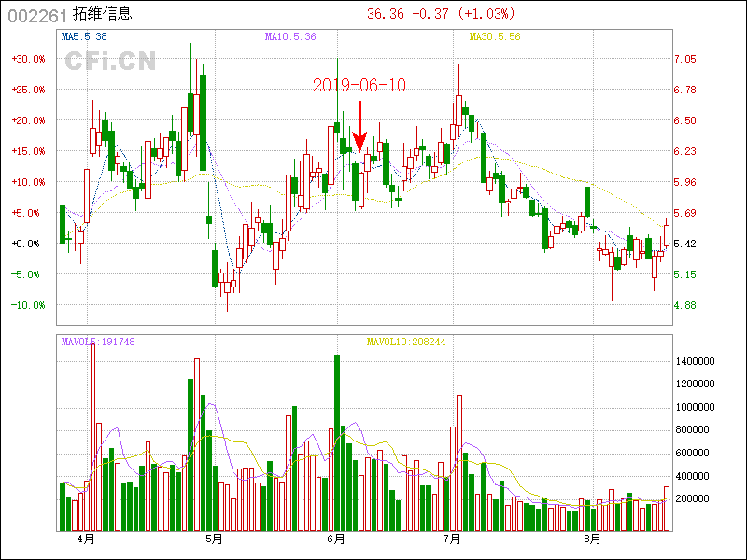747x560 pixels.
Task: Click the stock name 拓维信息
Action: tap(102, 14)
